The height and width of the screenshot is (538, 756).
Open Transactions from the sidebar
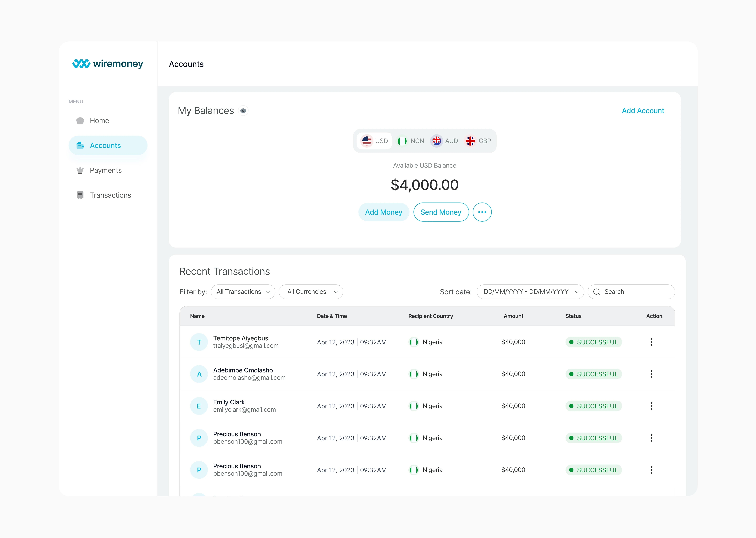[x=108, y=195]
